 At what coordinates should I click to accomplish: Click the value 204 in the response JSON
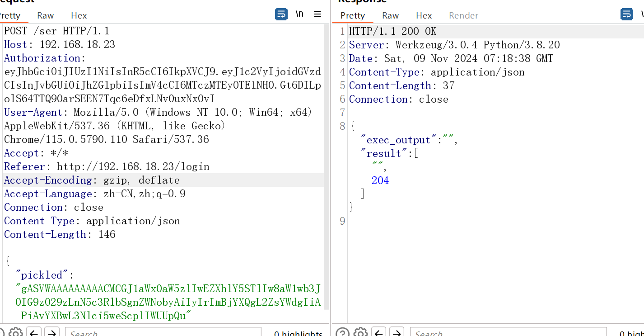point(380,180)
